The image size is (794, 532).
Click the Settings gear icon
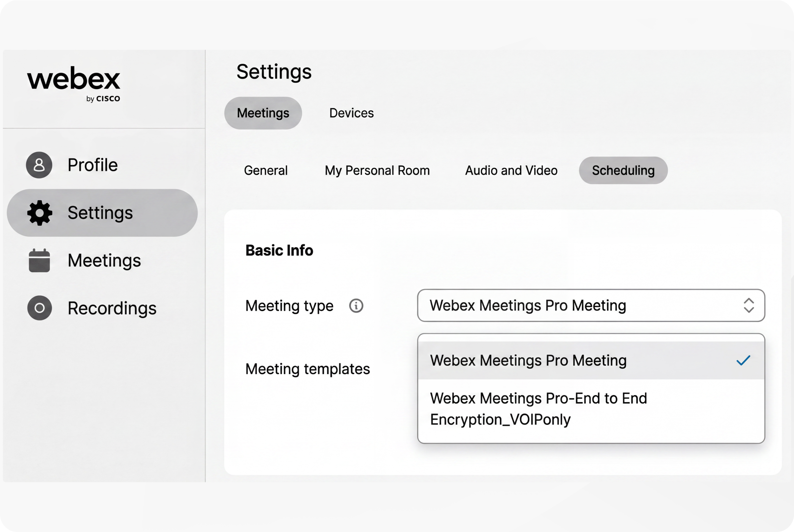tap(40, 213)
